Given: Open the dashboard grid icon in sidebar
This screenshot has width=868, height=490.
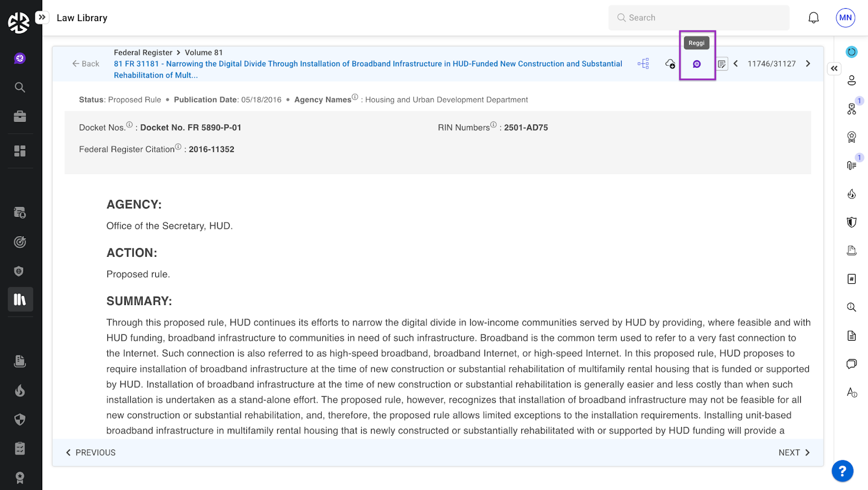Looking at the screenshot, I should pos(20,151).
